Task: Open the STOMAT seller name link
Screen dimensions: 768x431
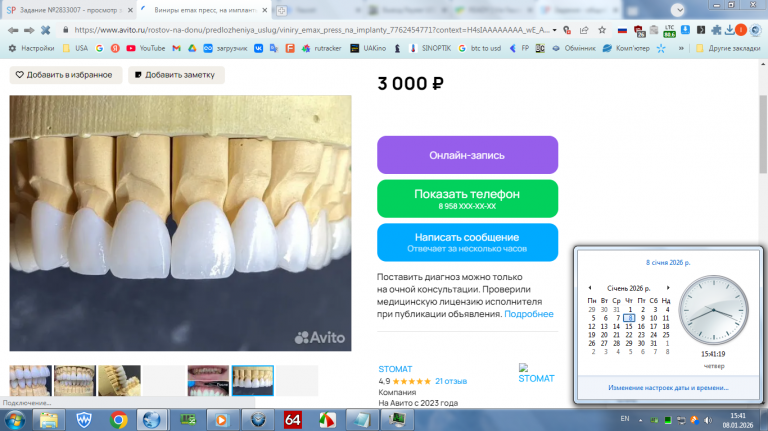Action: [395, 369]
